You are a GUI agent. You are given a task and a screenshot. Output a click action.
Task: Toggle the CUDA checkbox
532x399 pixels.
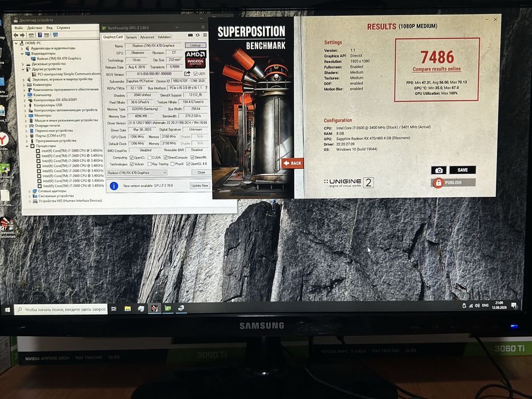pos(149,157)
